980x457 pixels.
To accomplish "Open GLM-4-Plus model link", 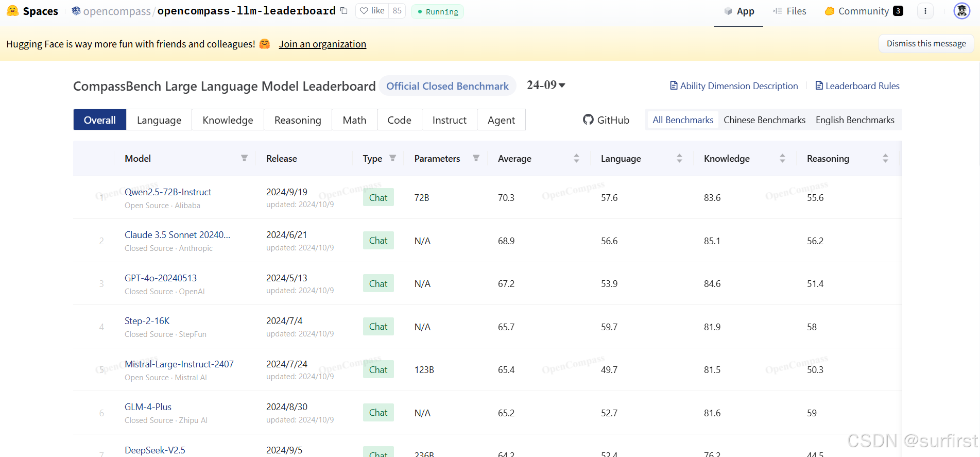I will pyautogui.click(x=148, y=407).
